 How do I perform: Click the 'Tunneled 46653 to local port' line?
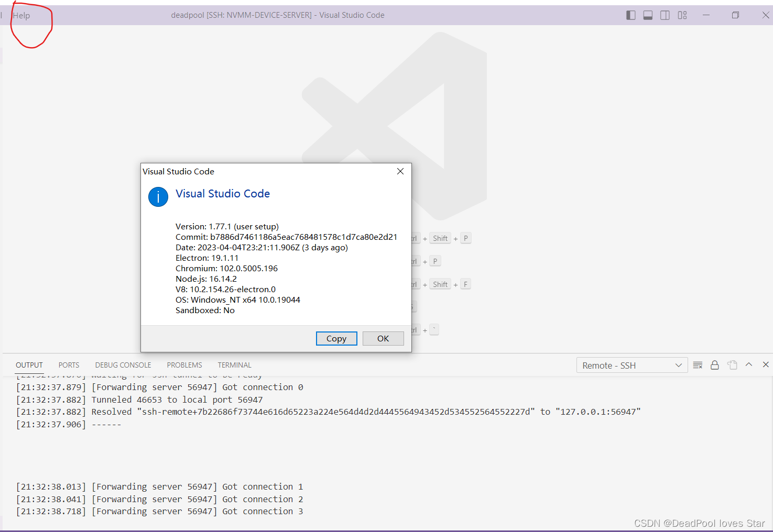point(139,400)
